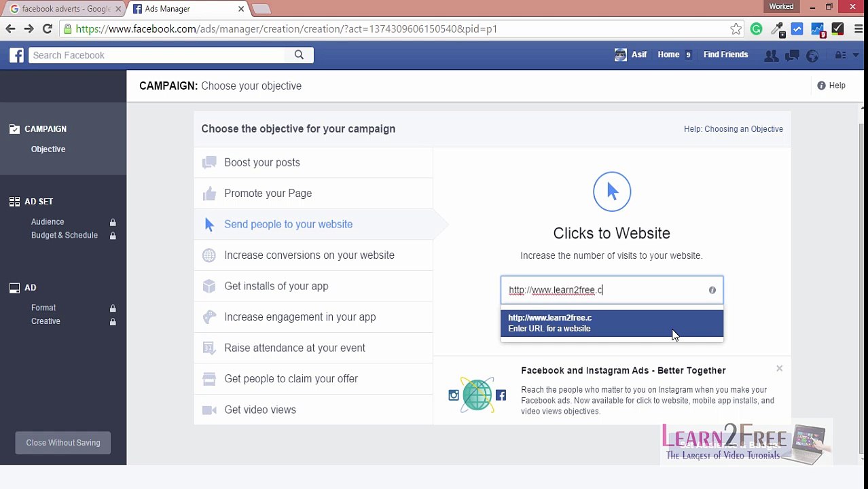Image resolution: width=868 pixels, height=489 pixels.
Task: Click the Worked profile button in titlebar
Action: (x=781, y=7)
